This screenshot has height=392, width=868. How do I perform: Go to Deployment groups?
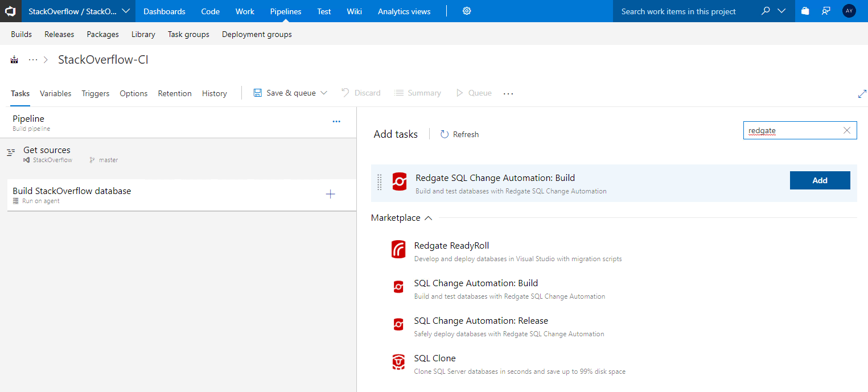(257, 34)
